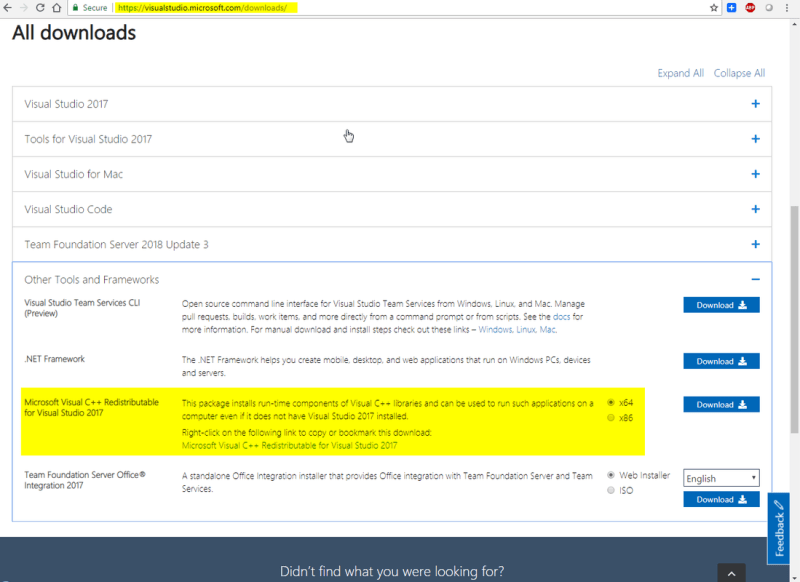Viewport: 800px width, 582px height.
Task: Click the Collapse All link
Action: [x=739, y=73]
